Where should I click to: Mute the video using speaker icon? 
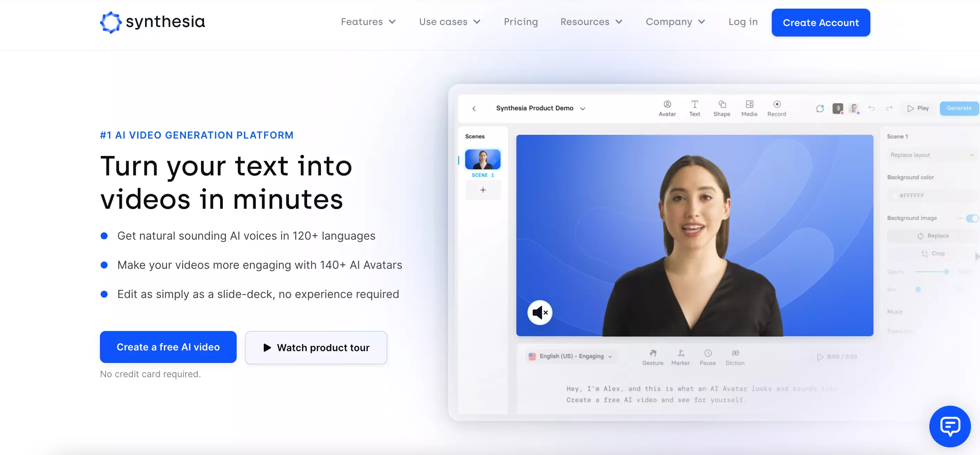coord(539,312)
